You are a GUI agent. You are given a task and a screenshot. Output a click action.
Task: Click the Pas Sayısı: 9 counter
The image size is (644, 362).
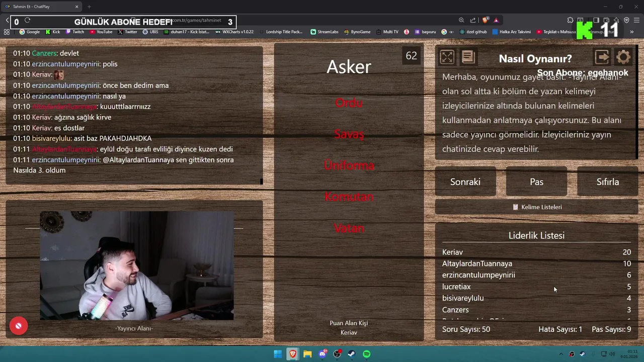click(611, 329)
